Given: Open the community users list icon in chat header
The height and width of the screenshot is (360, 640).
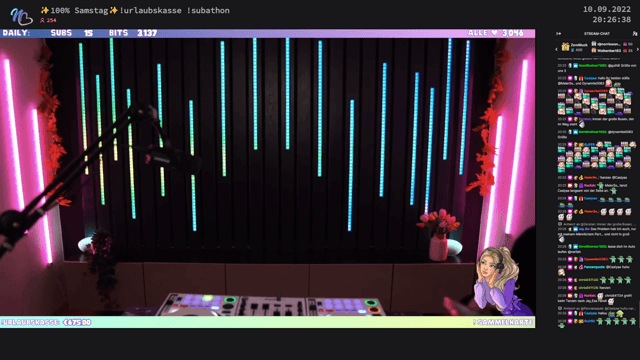Looking at the screenshot, I should [x=635, y=33].
